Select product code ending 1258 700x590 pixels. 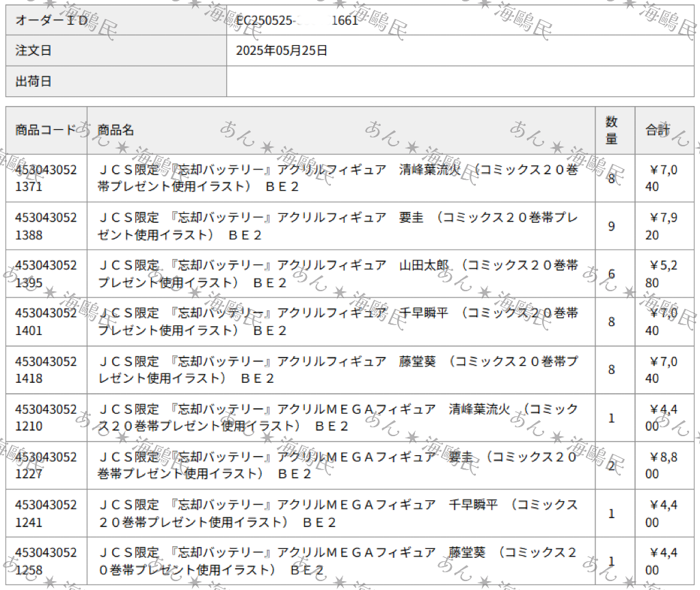(46, 561)
